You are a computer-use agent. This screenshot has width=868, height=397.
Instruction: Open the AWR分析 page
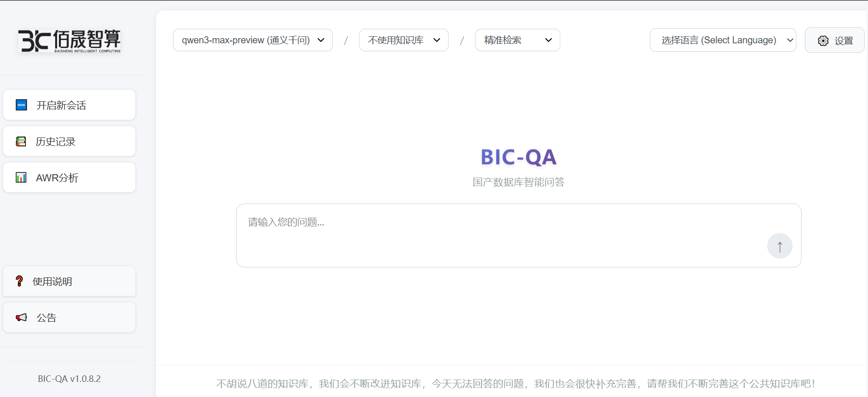(x=69, y=178)
